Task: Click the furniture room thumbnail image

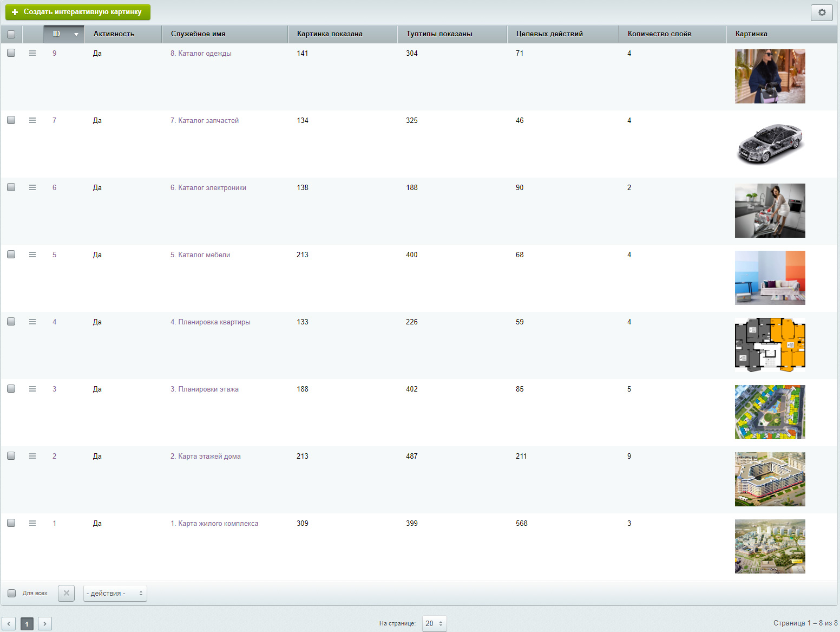Action: click(x=770, y=278)
